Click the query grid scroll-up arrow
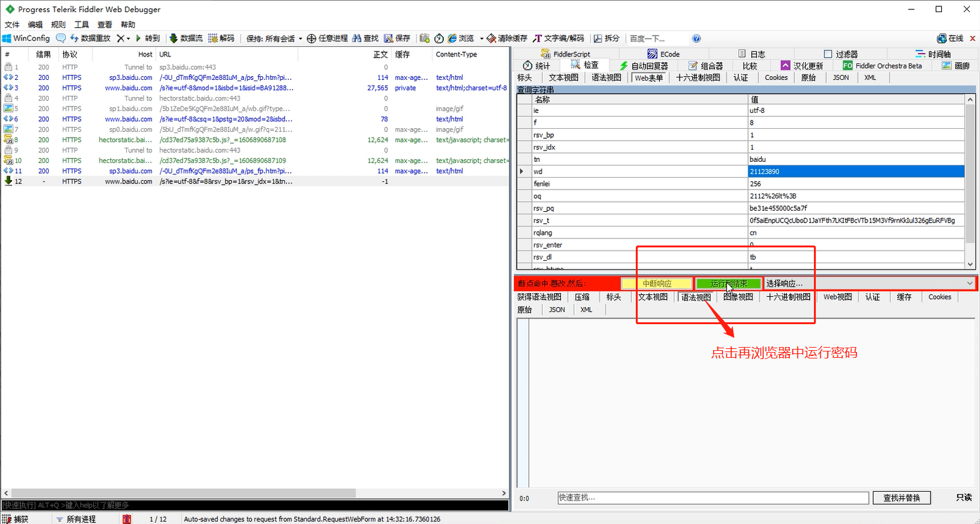 pos(970,100)
